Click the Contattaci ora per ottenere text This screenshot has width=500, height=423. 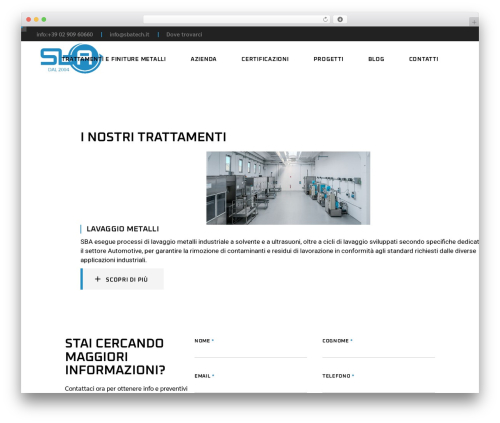tap(126, 389)
